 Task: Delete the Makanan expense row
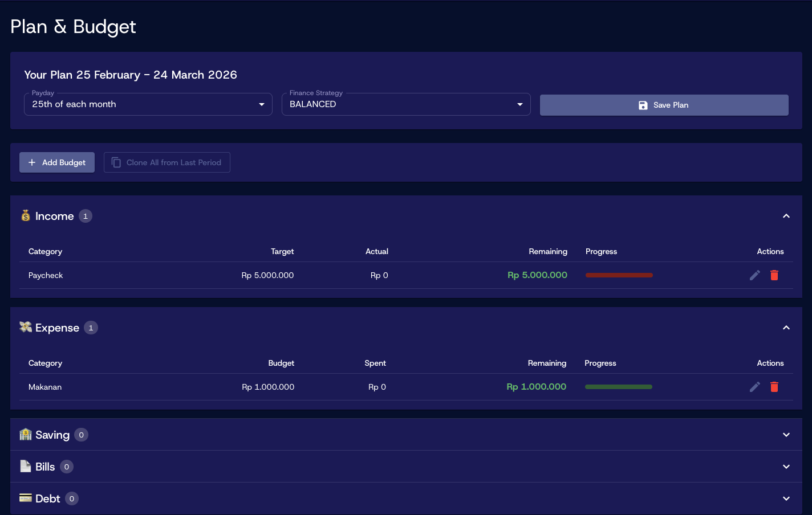pyautogui.click(x=774, y=387)
